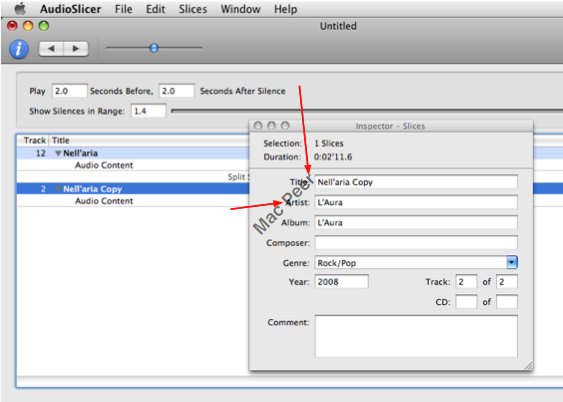Image resolution: width=563 pixels, height=402 pixels.
Task: Click the previous (left arrow) toolbar button
Action: [x=51, y=48]
